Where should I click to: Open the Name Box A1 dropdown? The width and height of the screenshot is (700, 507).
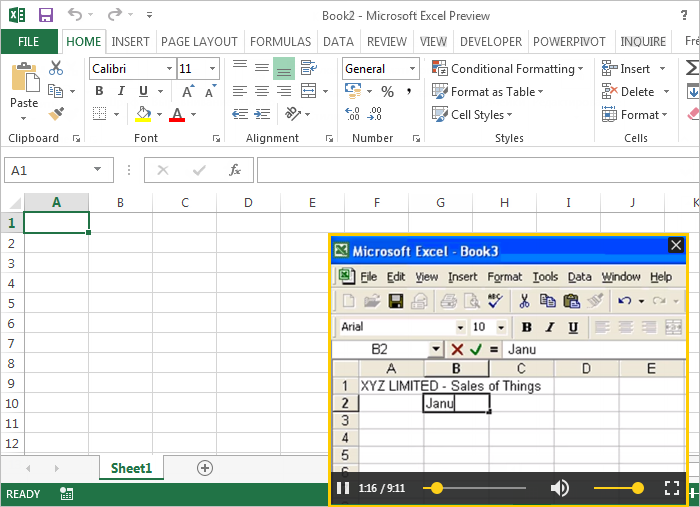pos(97,170)
